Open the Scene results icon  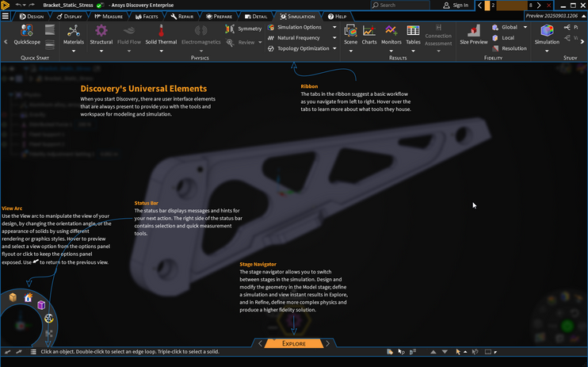pyautogui.click(x=350, y=31)
